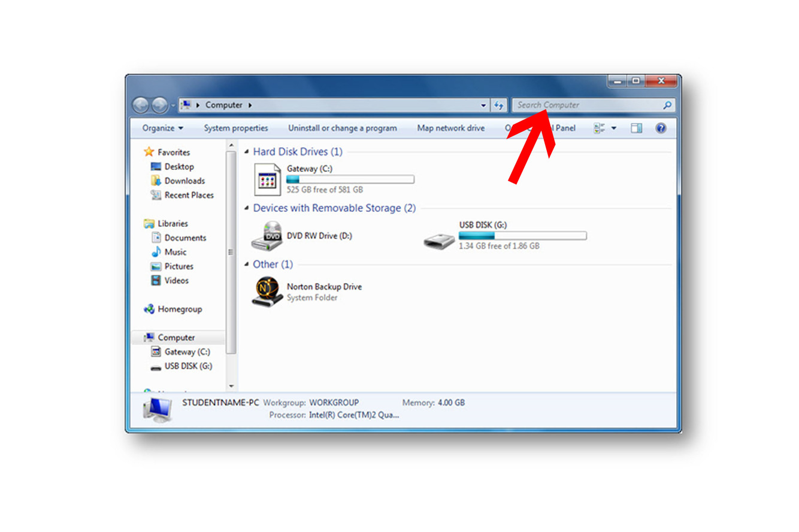Select the Norton Backup Drive icon

(x=267, y=291)
